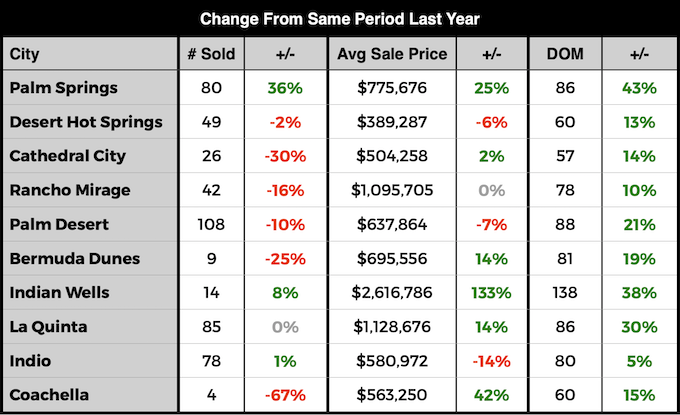This screenshot has height=415, width=680.
Task: Click the Indio -14% price change
Action: point(491,361)
